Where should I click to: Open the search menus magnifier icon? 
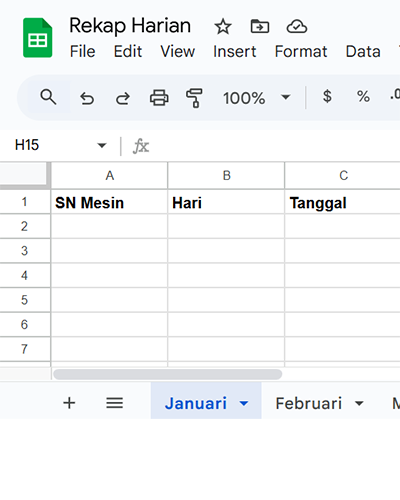coord(48,97)
